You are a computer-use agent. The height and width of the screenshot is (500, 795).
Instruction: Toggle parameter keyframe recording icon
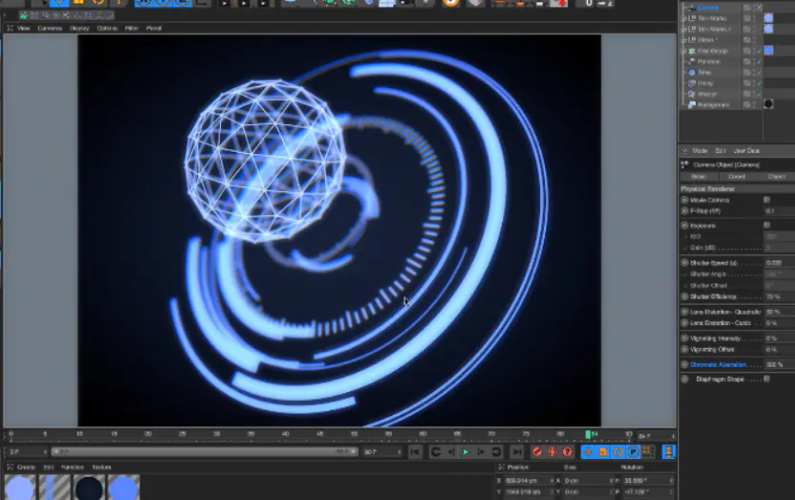tap(633, 452)
